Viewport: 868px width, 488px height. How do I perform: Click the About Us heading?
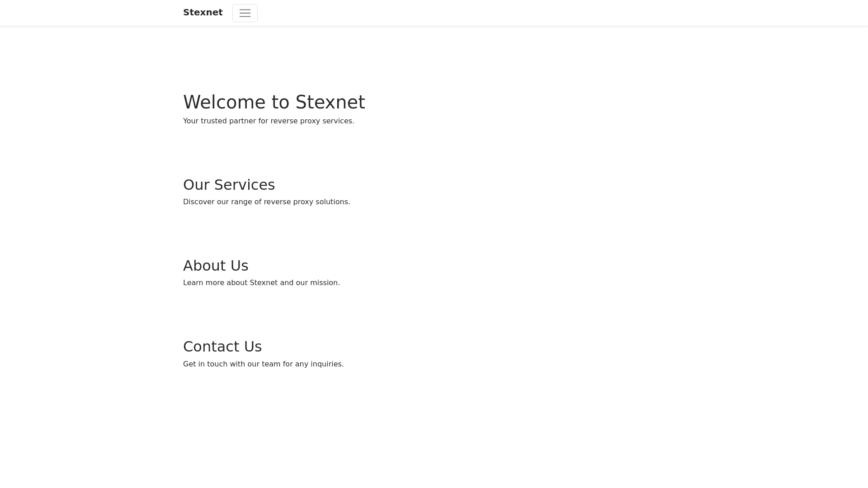coord(215,266)
